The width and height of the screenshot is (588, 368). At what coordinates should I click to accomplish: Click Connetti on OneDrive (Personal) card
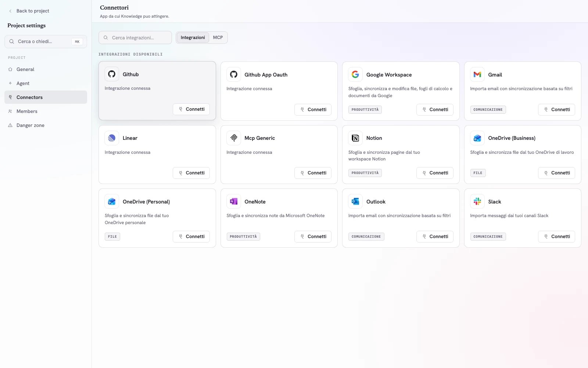pos(191,237)
